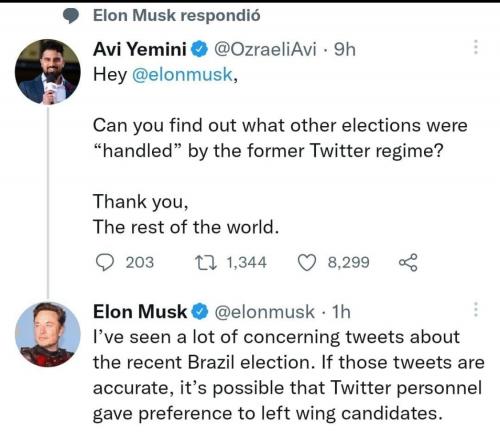This screenshot has height=432, width=500.
Task: Open Elon Musk's profile picture
Action: click(x=48, y=334)
